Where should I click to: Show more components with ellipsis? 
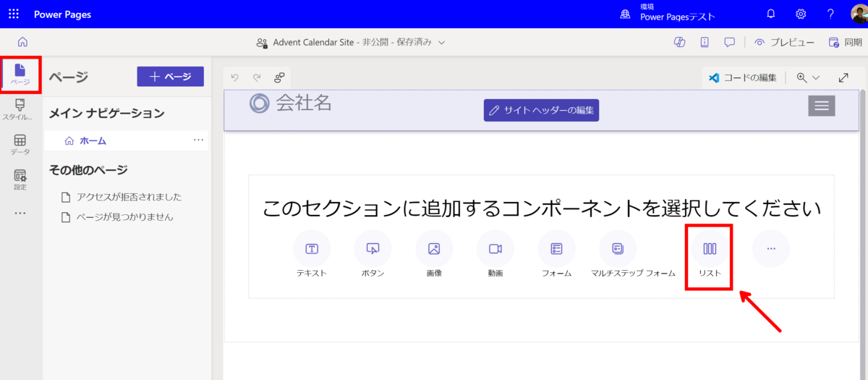(x=771, y=248)
